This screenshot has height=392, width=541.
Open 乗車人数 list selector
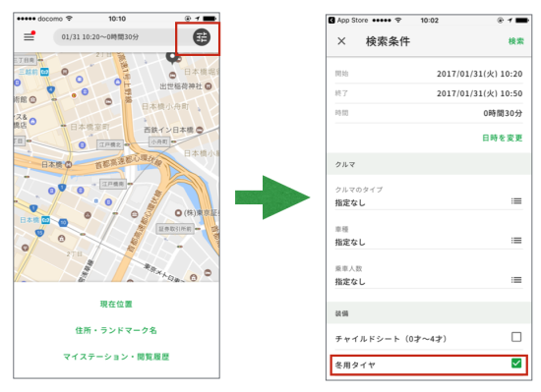point(516,280)
